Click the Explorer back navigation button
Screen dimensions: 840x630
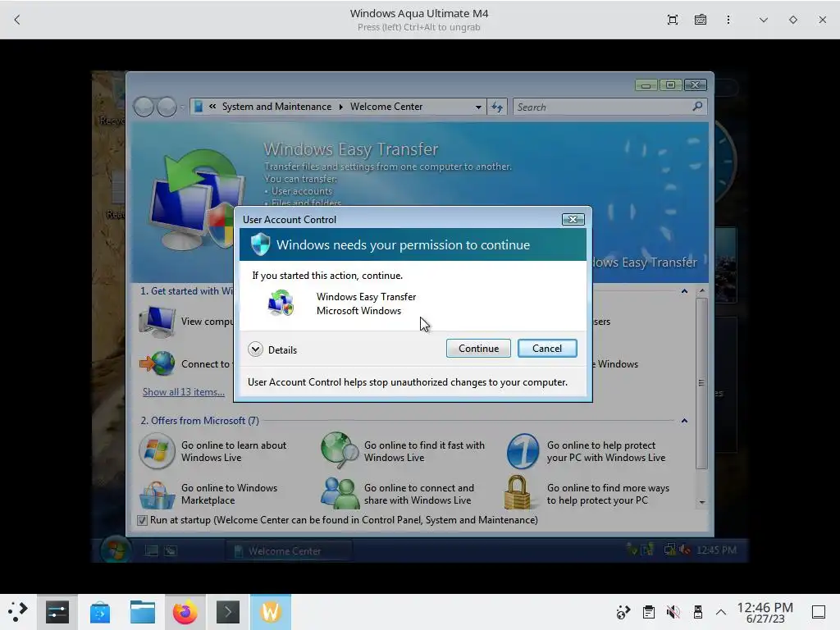pos(144,107)
